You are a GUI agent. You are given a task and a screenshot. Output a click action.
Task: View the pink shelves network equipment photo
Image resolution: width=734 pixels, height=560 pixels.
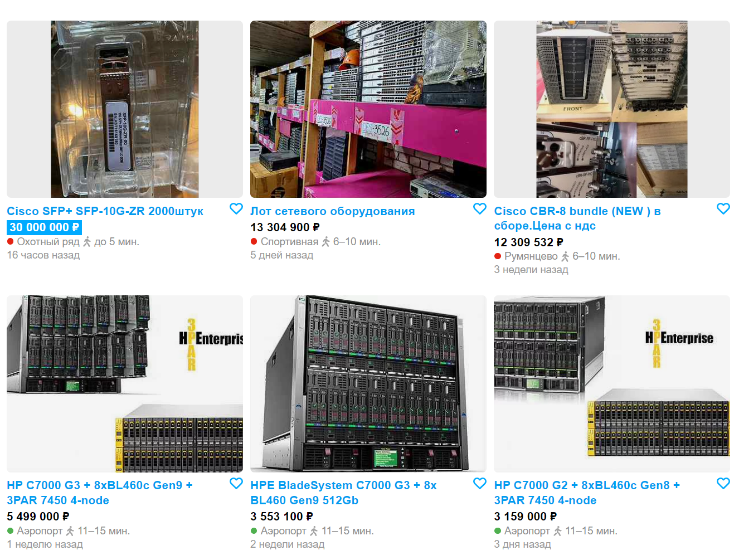coord(368,109)
